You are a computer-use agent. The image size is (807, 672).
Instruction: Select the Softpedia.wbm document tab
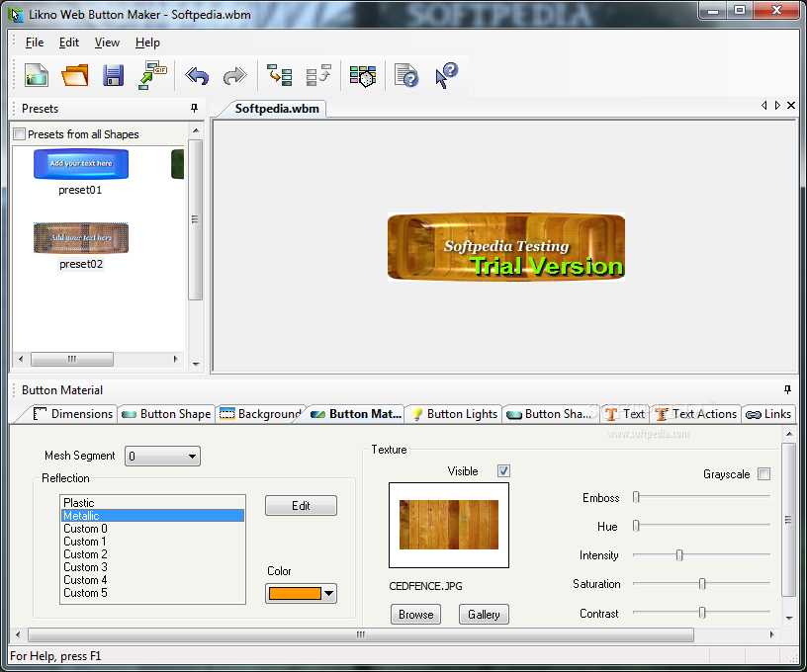(277, 109)
